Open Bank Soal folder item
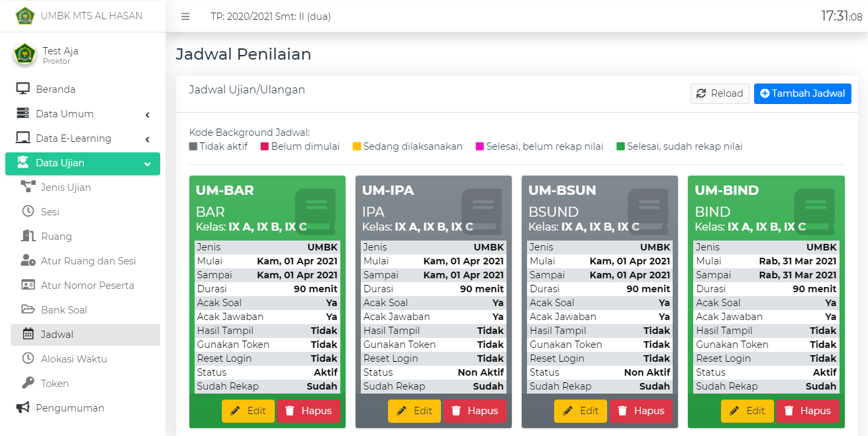 click(64, 310)
